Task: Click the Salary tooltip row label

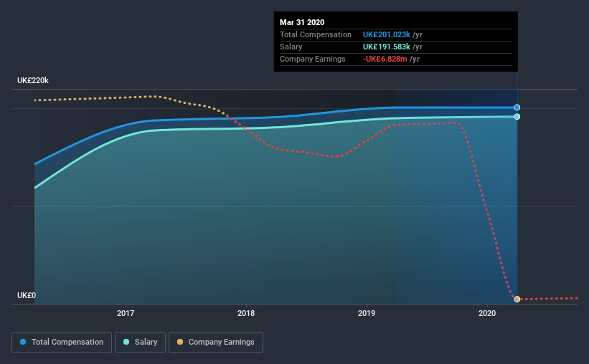Action: [x=291, y=47]
